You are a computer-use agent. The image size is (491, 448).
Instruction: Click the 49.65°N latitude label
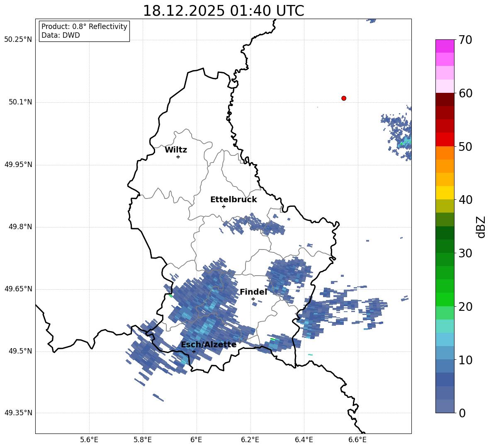[x=18, y=289]
